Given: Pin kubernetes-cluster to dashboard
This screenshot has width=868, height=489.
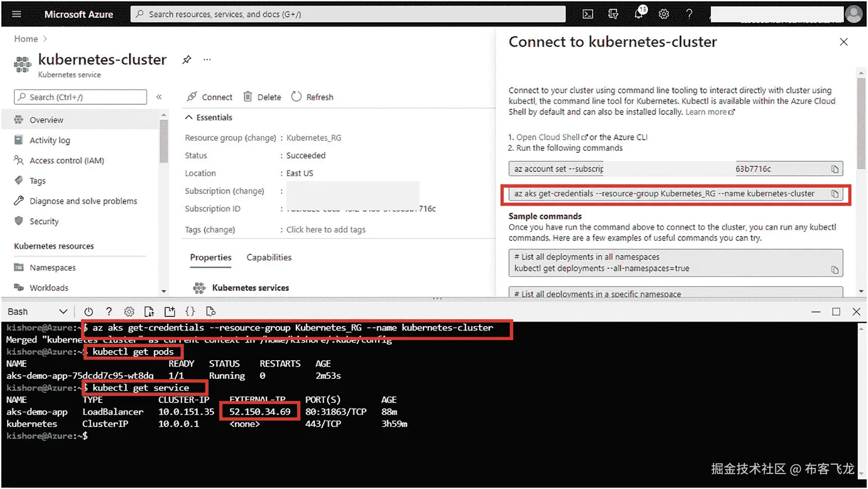Looking at the screenshot, I should click(187, 59).
